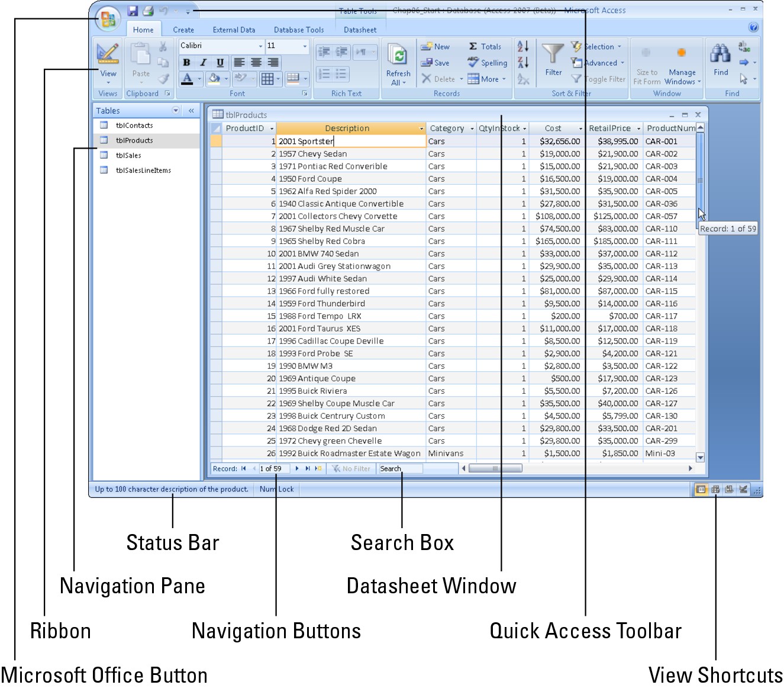Toggle Center text alignment

(256, 62)
